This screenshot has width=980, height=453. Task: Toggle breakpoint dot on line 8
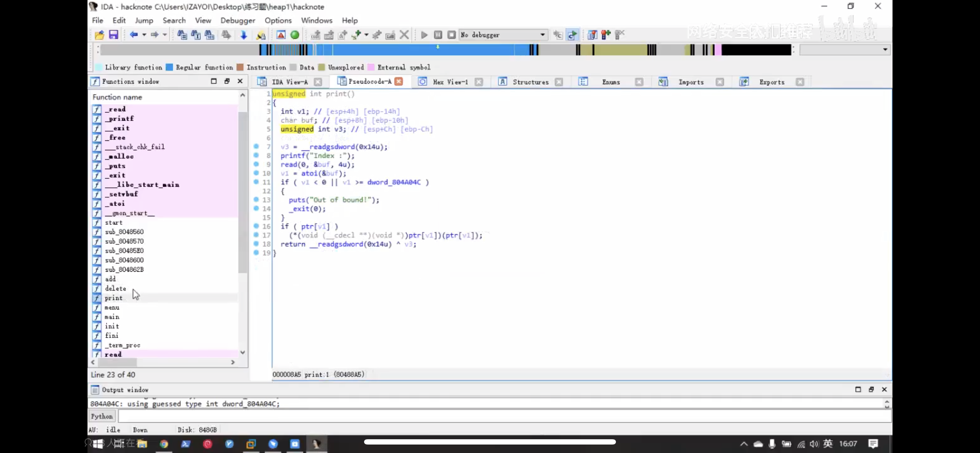pyautogui.click(x=256, y=155)
